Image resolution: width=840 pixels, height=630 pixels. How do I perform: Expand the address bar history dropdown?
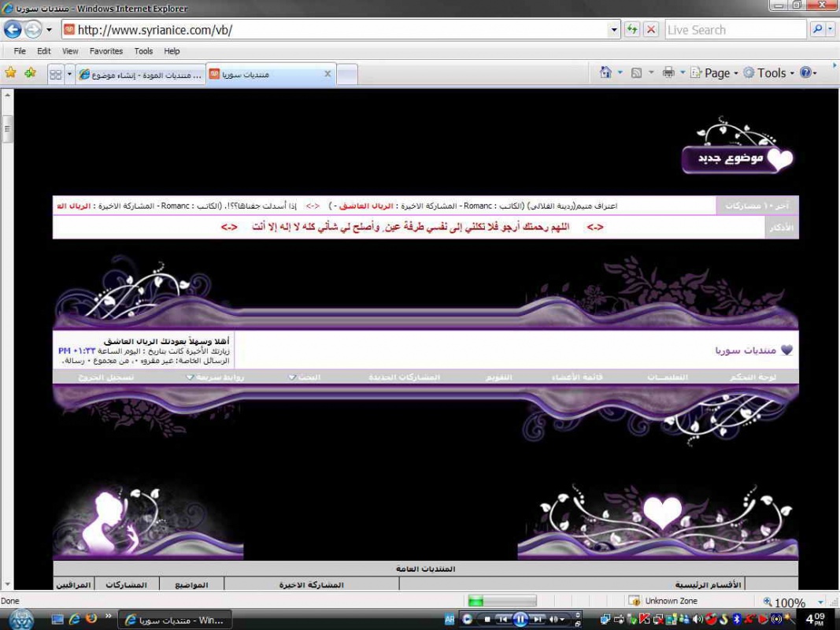coord(615,30)
